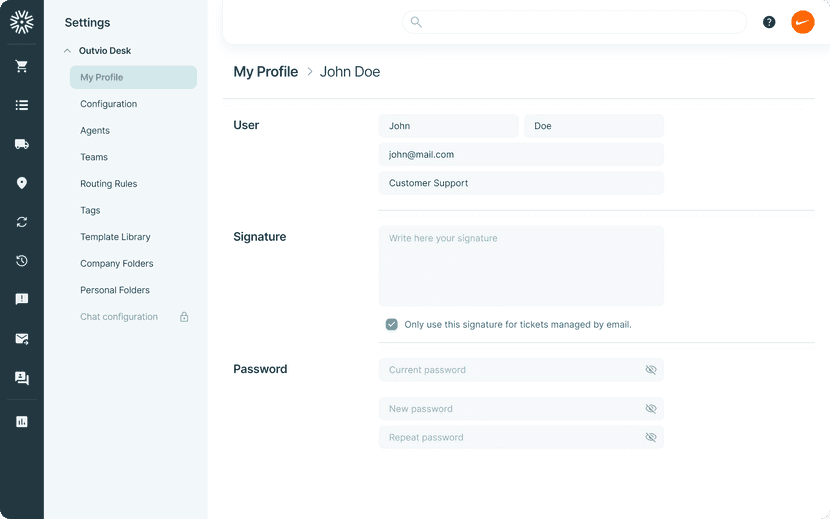Click the shopping cart icon in sidebar
The width and height of the screenshot is (830, 519).
click(21, 66)
